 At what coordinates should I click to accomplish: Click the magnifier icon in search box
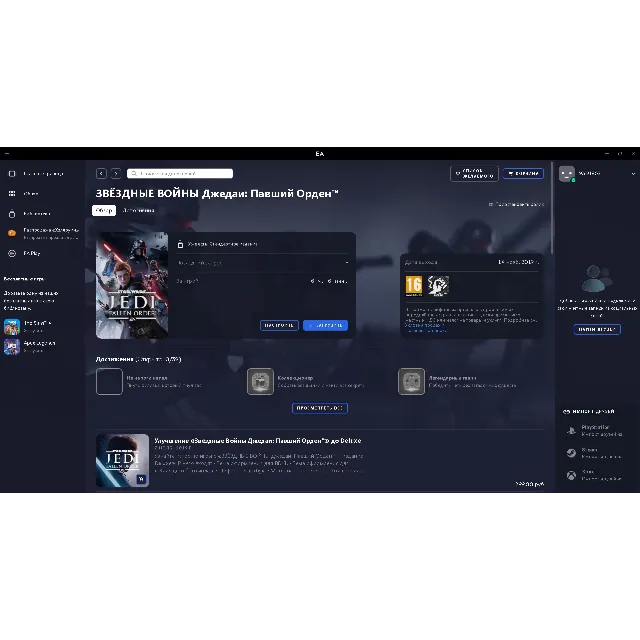(x=134, y=173)
